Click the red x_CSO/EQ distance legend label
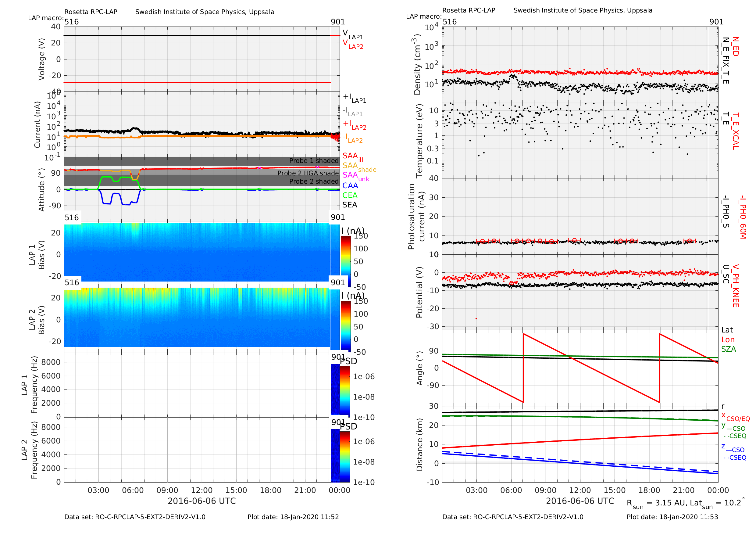The height and width of the screenshot is (535, 756). click(735, 417)
